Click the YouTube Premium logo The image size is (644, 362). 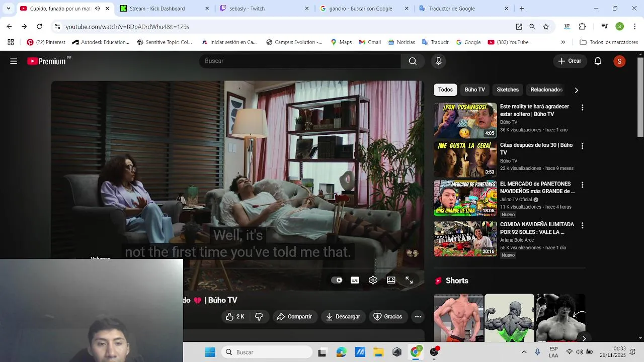pyautogui.click(x=47, y=61)
